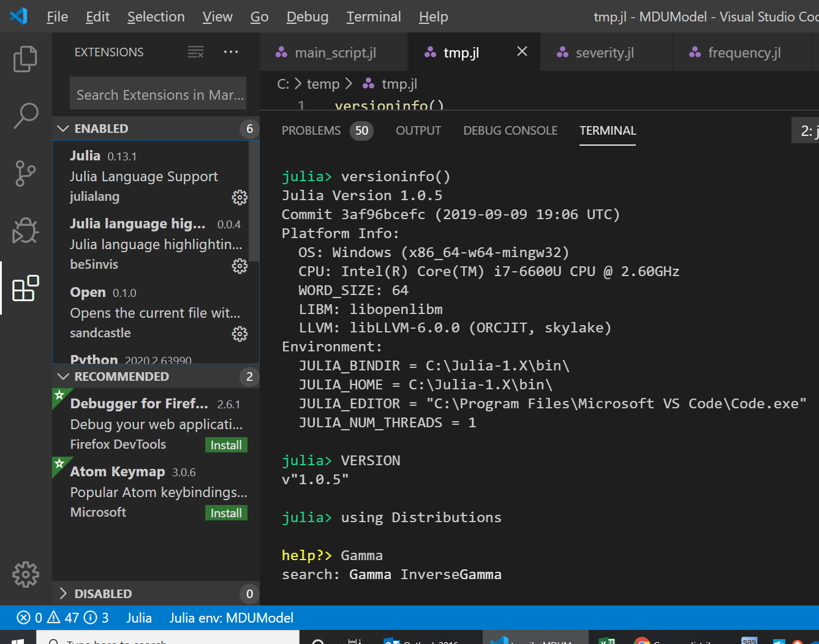Select the TERMINAL panel tab
Image resolution: width=819 pixels, height=644 pixels.
pos(608,130)
